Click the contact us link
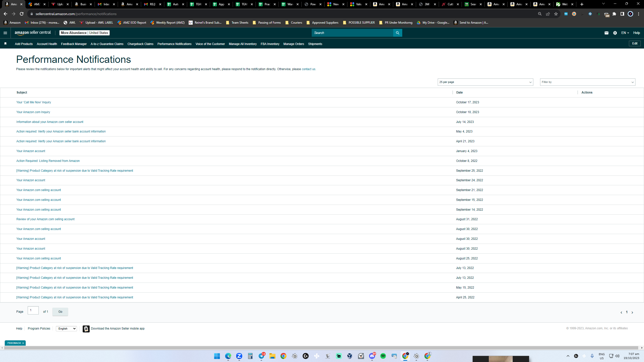Screen dimensions: 644x362 pyautogui.click(x=308, y=69)
